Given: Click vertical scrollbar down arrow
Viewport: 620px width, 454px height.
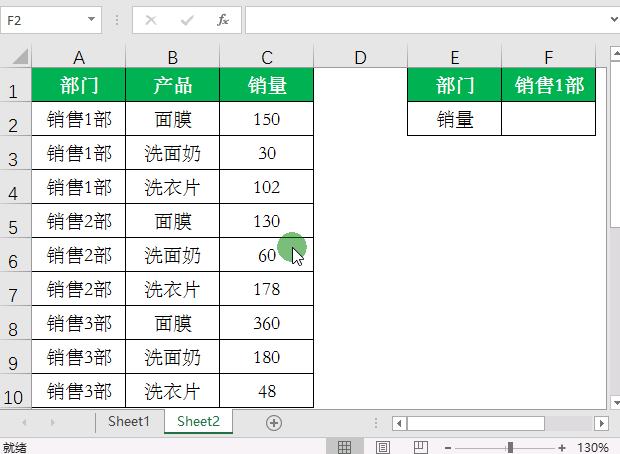Looking at the screenshot, I should (615, 402).
